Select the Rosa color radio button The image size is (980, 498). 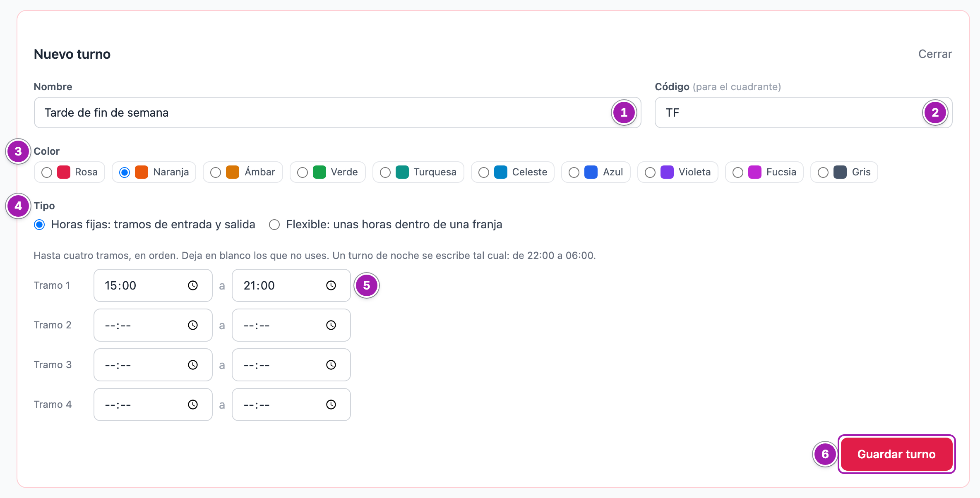tap(47, 172)
